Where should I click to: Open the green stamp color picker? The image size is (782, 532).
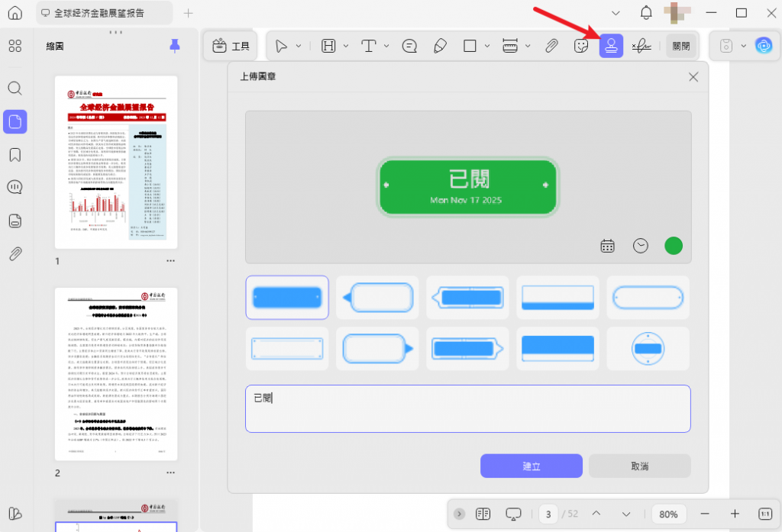coord(674,246)
